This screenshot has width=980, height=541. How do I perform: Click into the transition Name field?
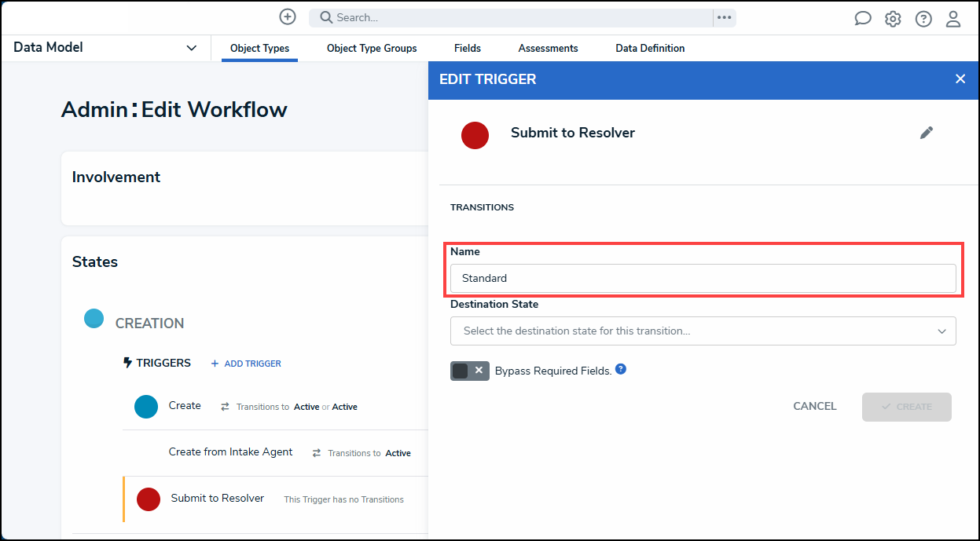703,278
